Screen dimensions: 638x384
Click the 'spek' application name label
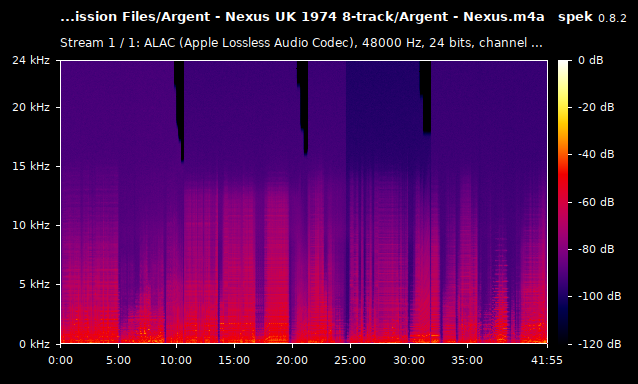[x=575, y=17]
